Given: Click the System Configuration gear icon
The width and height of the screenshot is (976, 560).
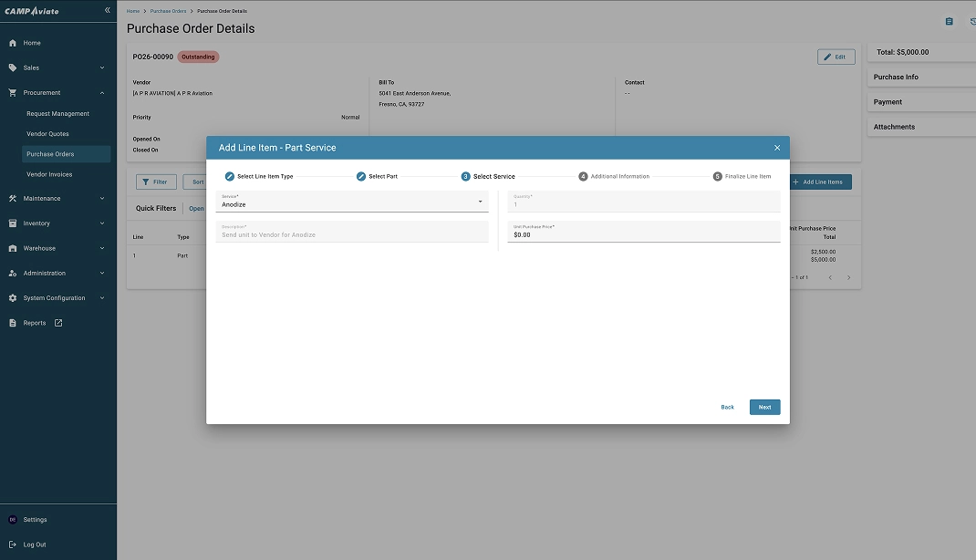Looking at the screenshot, I should coord(13,298).
